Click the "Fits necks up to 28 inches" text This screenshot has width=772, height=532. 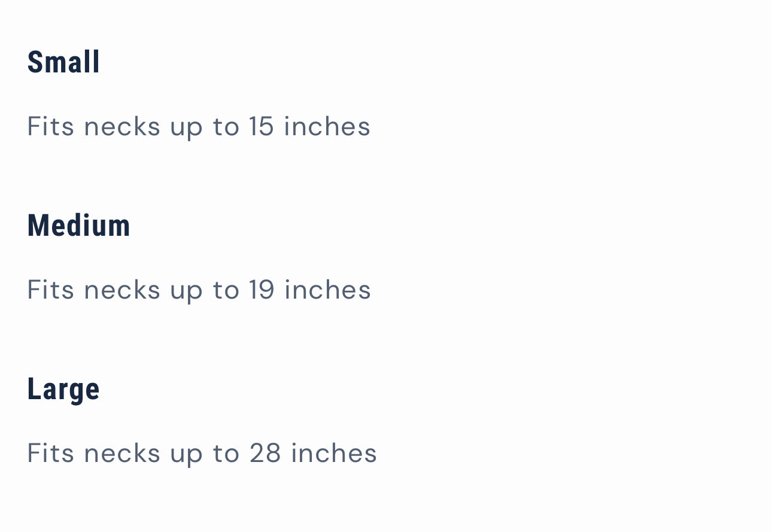pos(202,453)
